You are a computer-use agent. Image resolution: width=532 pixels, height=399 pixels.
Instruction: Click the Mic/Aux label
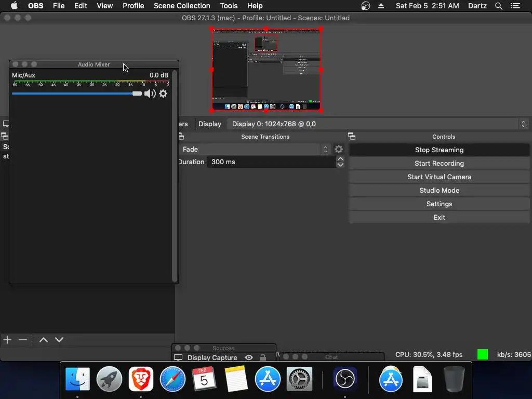23,75
